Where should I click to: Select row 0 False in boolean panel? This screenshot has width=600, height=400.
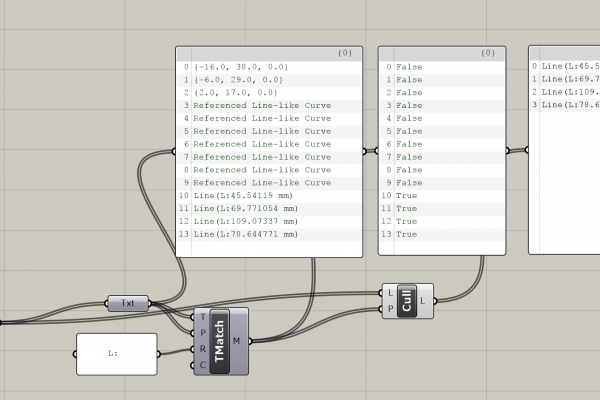442,67
